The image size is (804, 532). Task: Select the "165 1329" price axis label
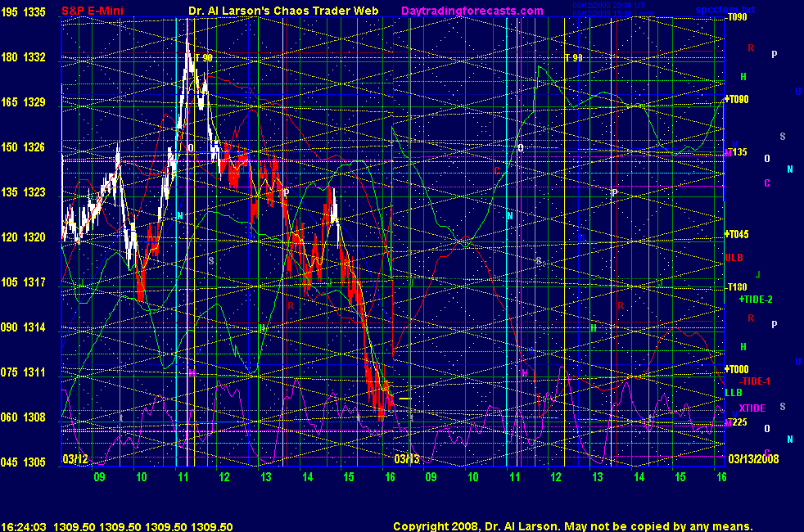tap(23, 102)
